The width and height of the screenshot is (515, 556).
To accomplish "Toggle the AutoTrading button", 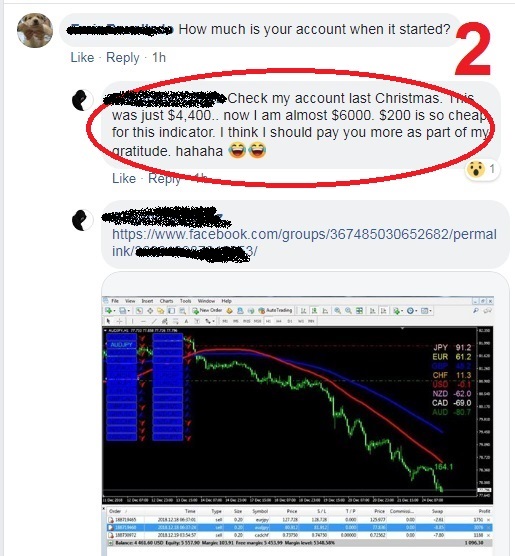I will [275, 310].
